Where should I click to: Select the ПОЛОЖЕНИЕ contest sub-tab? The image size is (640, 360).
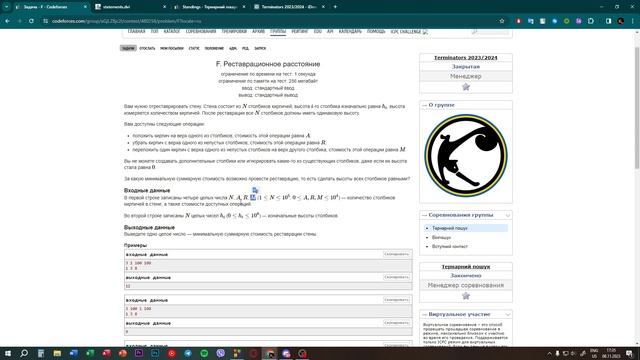click(x=214, y=48)
